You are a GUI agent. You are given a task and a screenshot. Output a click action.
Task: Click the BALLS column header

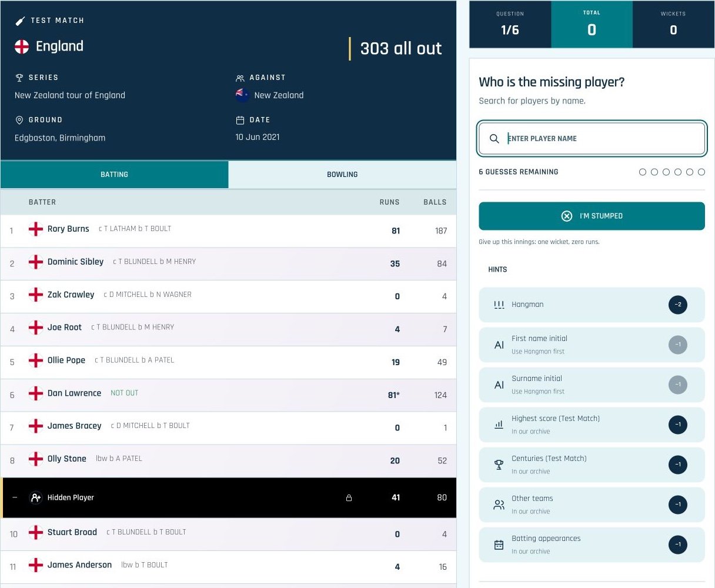tap(435, 202)
